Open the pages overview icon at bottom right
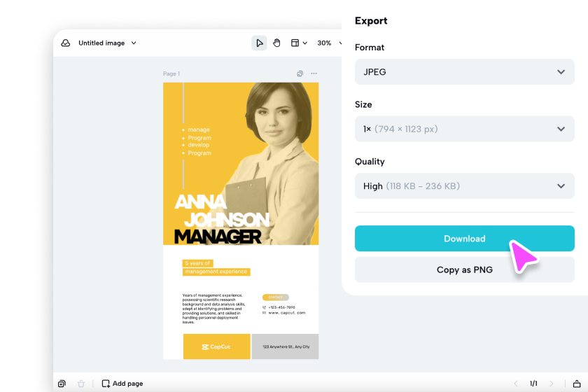 tap(577, 384)
